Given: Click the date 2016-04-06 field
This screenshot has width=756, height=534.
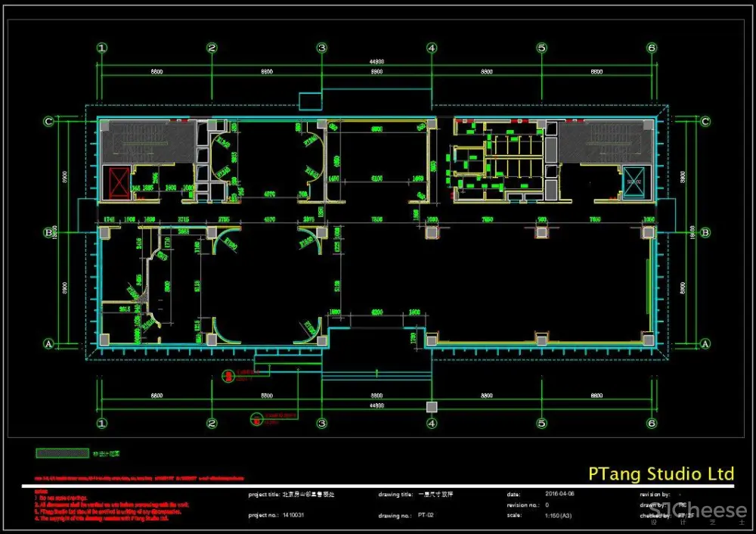Looking at the screenshot, I should pyautogui.click(x=559, y=494).
